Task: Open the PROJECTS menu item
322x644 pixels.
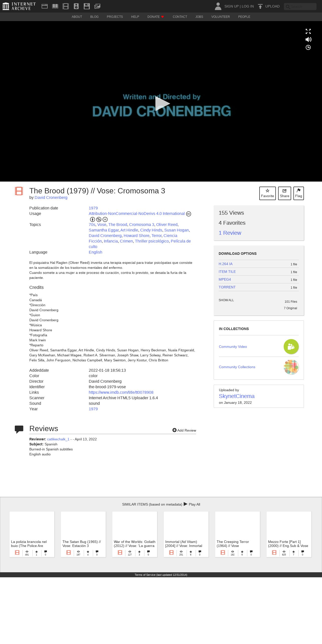Action: (x=115, y=17)
